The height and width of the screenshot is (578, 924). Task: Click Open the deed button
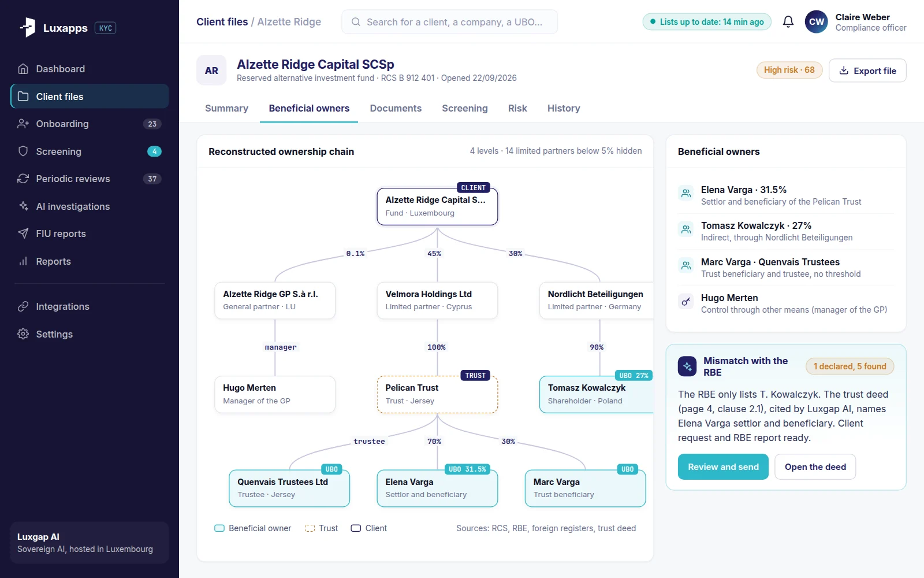coord(815,467)
